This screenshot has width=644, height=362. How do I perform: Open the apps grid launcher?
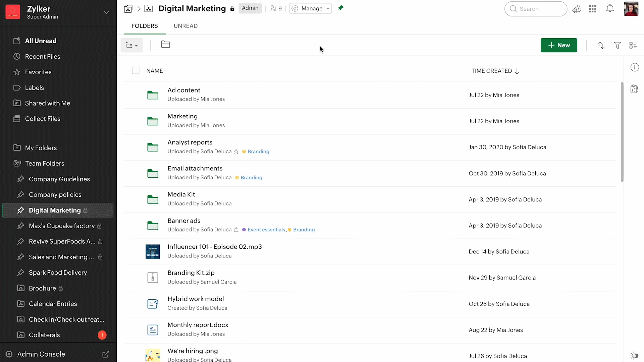[x=592, y=9]
